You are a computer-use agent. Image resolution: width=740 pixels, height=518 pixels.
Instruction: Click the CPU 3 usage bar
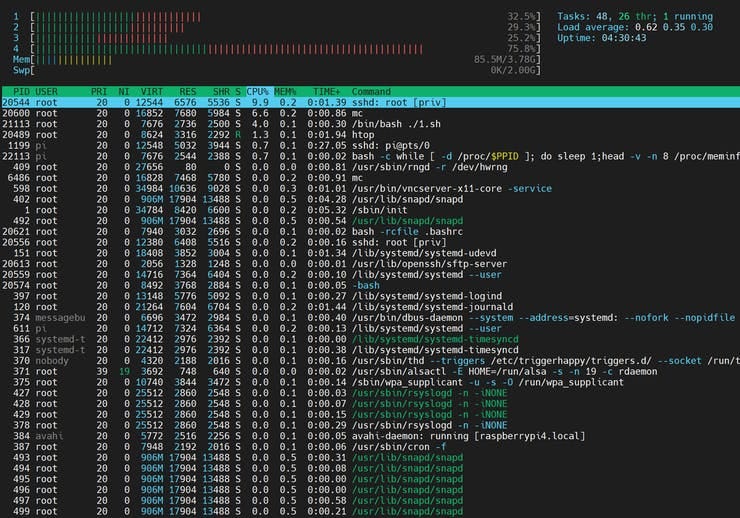[x=286, y=38]
